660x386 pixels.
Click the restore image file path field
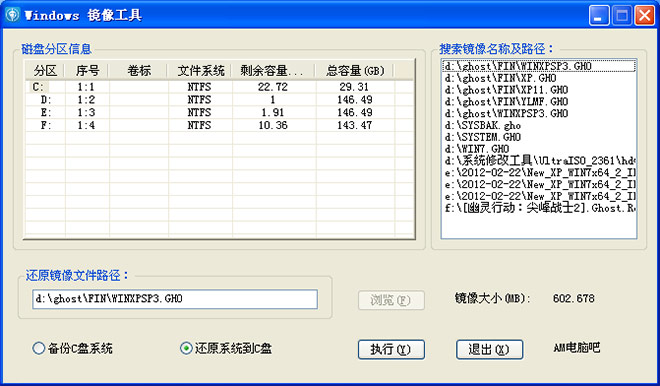(175, 299)
